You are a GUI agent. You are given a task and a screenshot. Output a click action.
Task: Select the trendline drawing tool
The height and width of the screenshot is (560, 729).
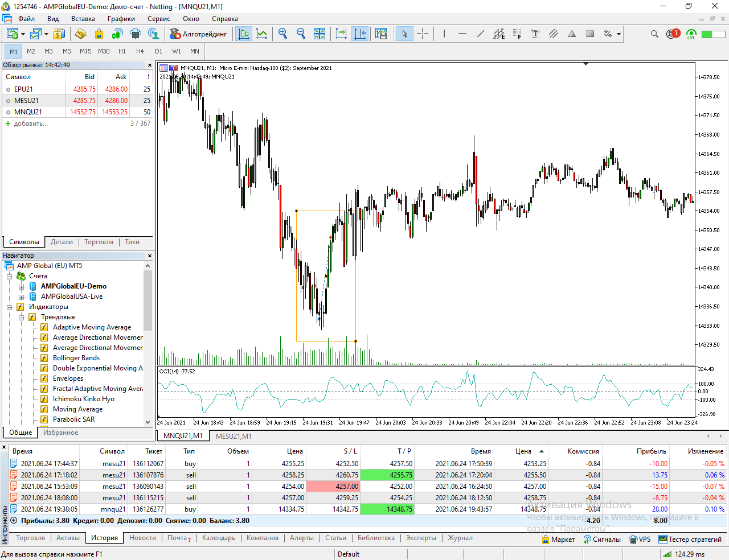point(481,34)
